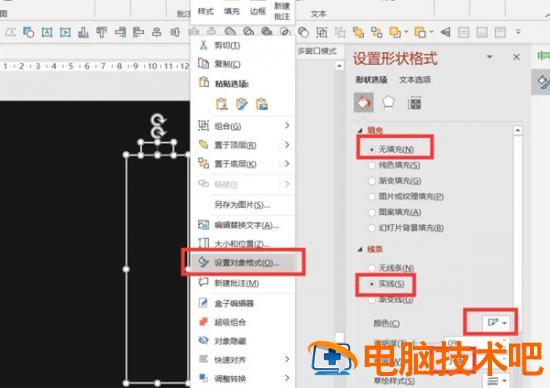Viewport: 550px width, 388px height.
Task: Choose the third paste option icon
Action: coord(262,104)
